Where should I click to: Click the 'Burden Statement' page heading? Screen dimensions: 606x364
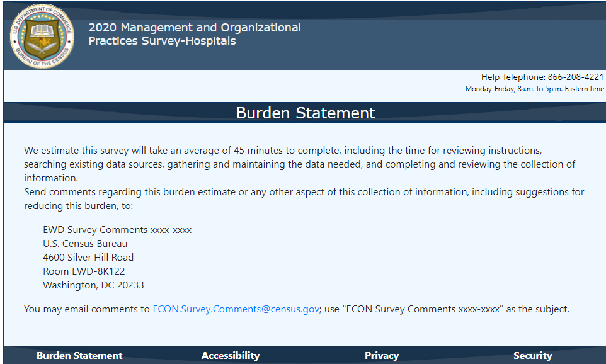[306, 113]
